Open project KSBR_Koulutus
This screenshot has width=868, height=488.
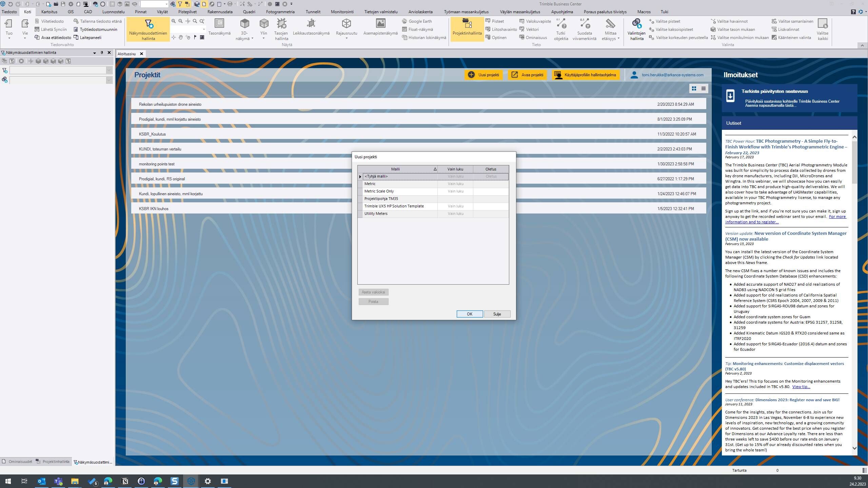pyautogui.click(x=418, y=134)
